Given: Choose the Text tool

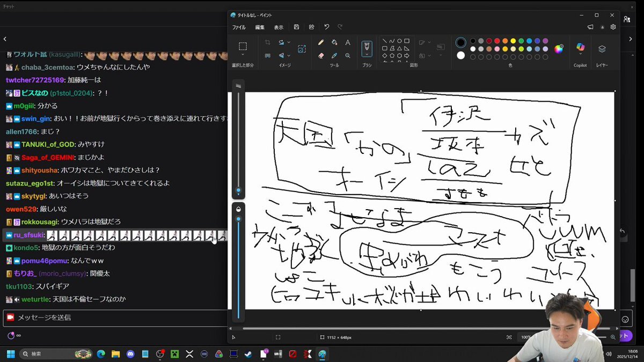Looking at the screenshot, I should click(x=348, y=42).
